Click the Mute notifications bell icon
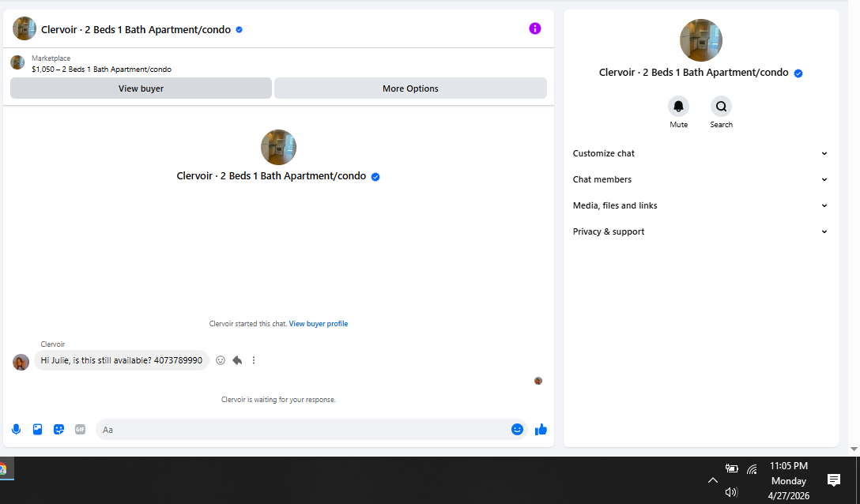This screenshot has width=860, height=504. click(678, 106)
